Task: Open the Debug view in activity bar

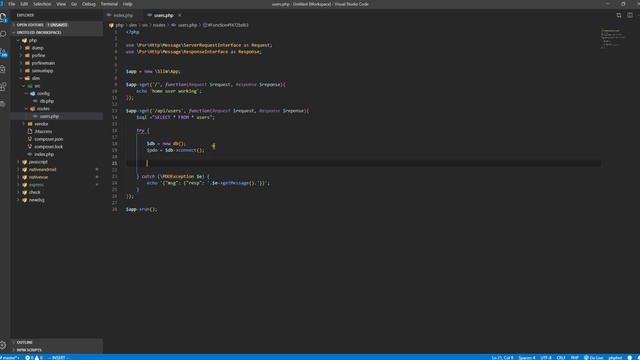Action: [x=4, y=69]
